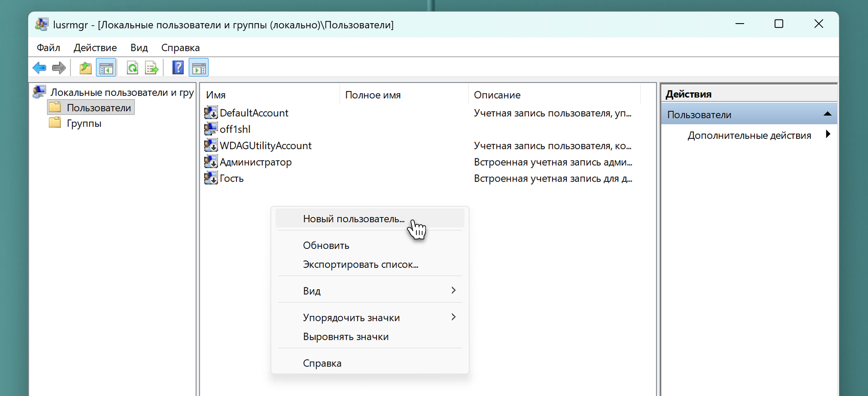Click the Refresh toolbar icon
The height and width of the screenshot is (396, 868).
click(x=132, y=68)
